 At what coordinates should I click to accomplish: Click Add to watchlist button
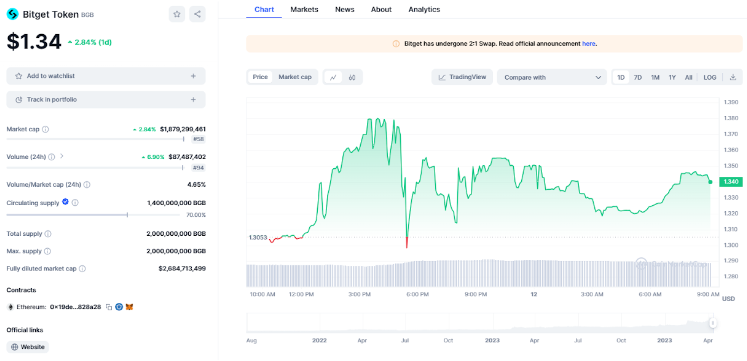pyautogui.click(x=106, y=76)
